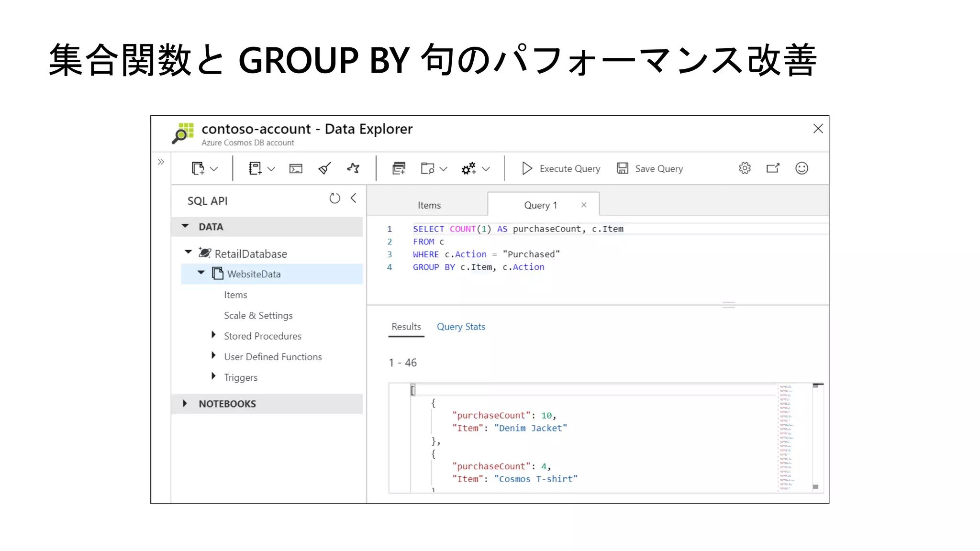The image size is (980, 551).
Task: Expand the left navigation double-chevron
Action: tap(161, 162)
